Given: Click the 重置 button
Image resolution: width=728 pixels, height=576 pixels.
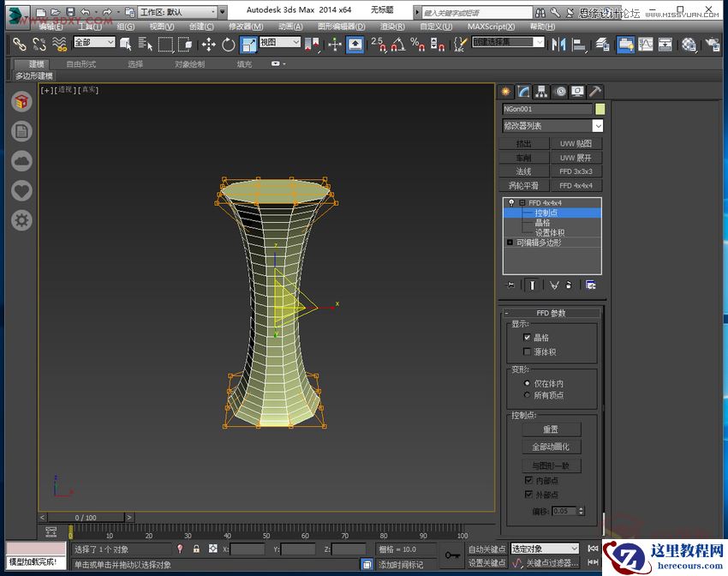Looking at the screenshot, I should tap(551, 429).
